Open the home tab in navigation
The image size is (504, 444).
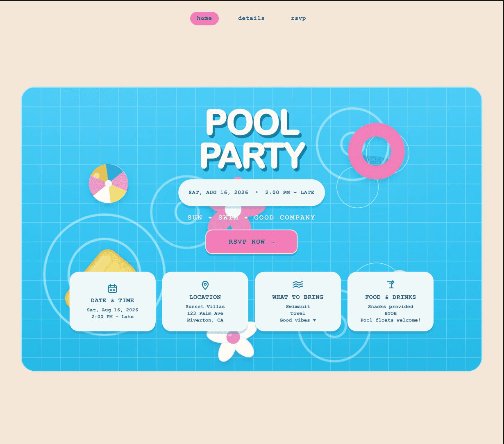click(x=204, y=18)
